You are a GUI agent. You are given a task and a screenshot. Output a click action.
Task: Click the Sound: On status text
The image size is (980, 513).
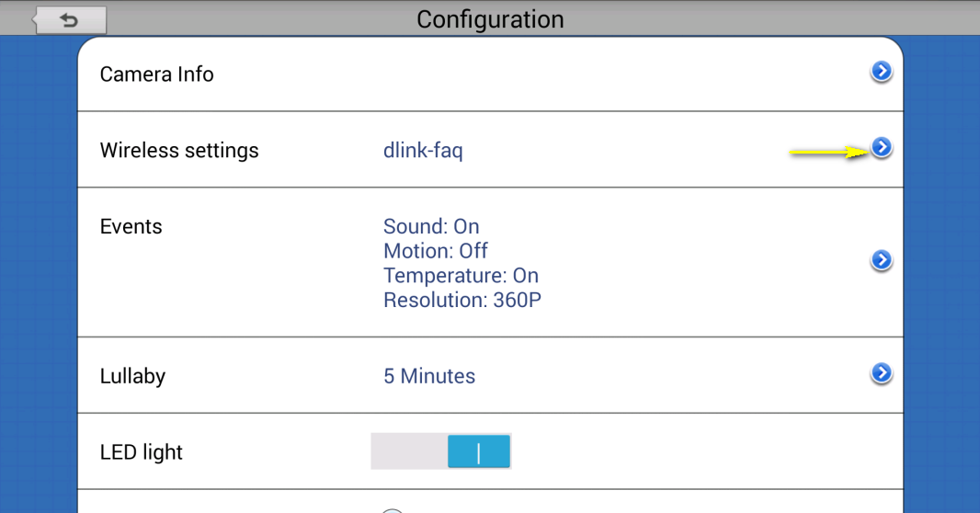coord(431,226)
